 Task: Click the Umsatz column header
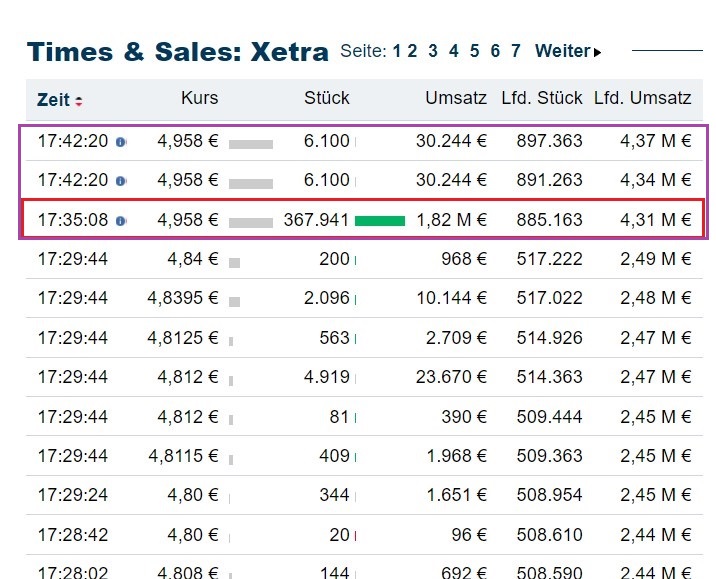click(456, 98)
